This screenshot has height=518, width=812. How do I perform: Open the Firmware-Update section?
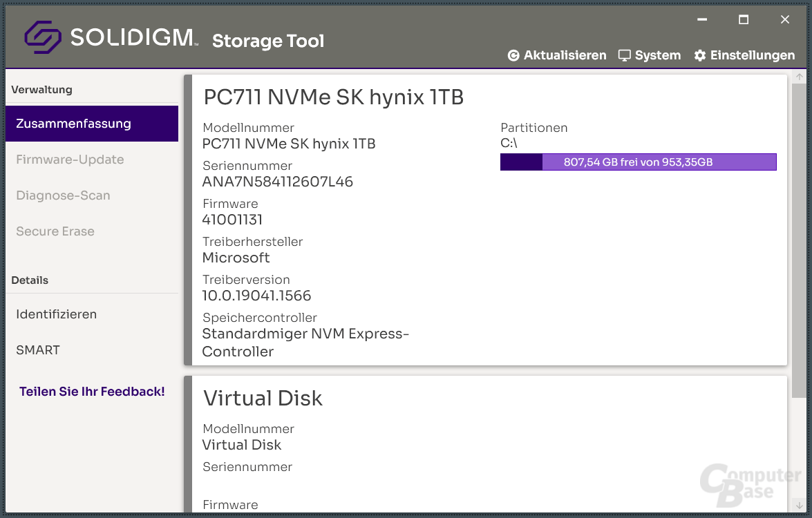pyautogui.click(x=69, y=159)
